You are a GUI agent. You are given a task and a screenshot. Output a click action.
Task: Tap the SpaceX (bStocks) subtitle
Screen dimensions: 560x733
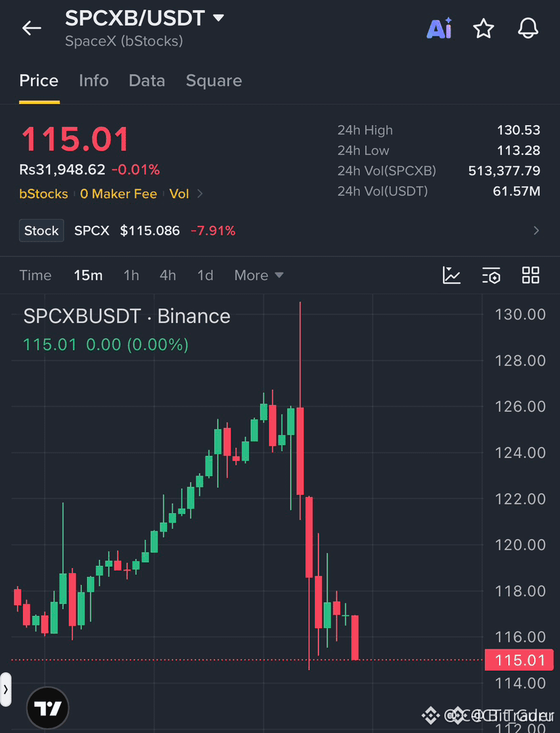click(124, 41)
